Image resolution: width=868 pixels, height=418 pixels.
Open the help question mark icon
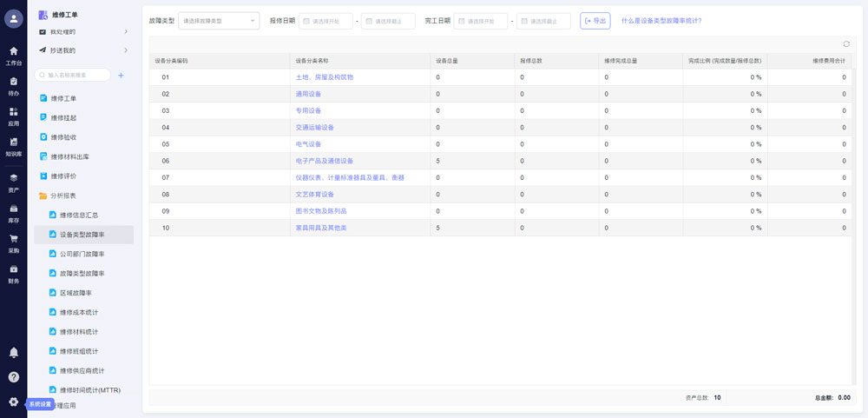pos(13,377)
